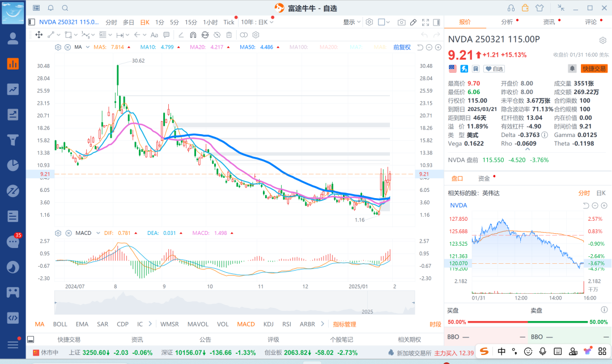Open the quotes chart sidebar icon
Viewport: 612px width, 364px height.
point(13,64)
